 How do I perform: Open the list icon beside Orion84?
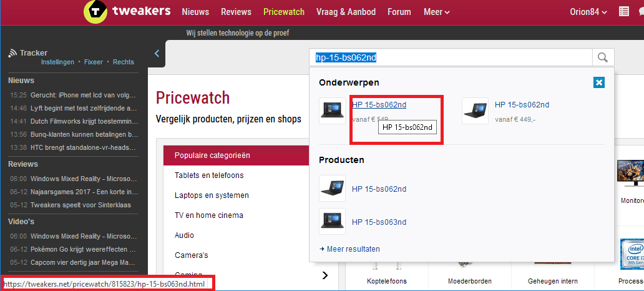point(624,11)
